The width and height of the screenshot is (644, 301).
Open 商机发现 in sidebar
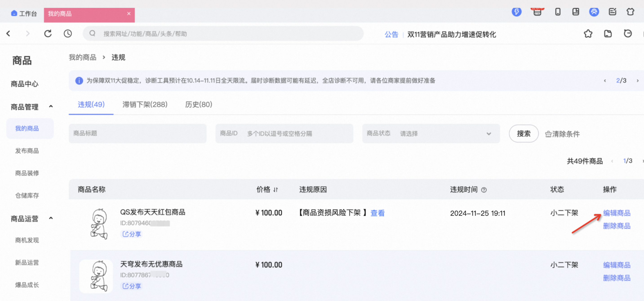(x=27, y=240)
